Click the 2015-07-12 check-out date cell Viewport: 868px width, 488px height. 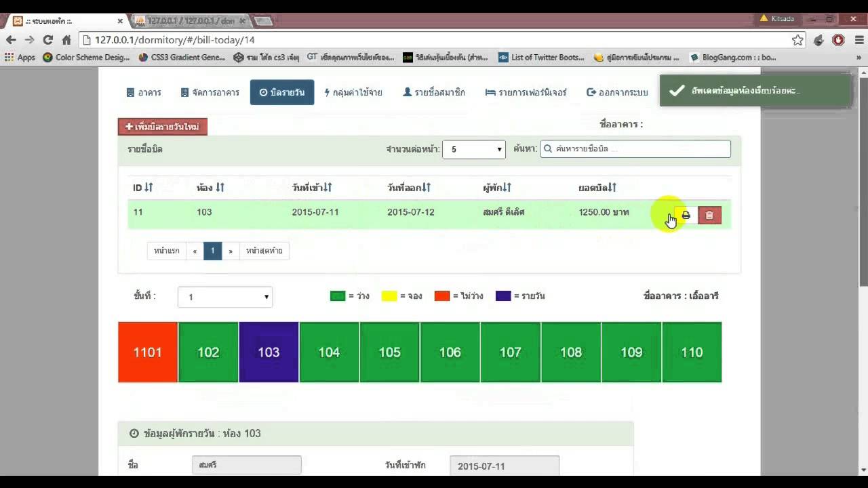(x=411, y=212)
